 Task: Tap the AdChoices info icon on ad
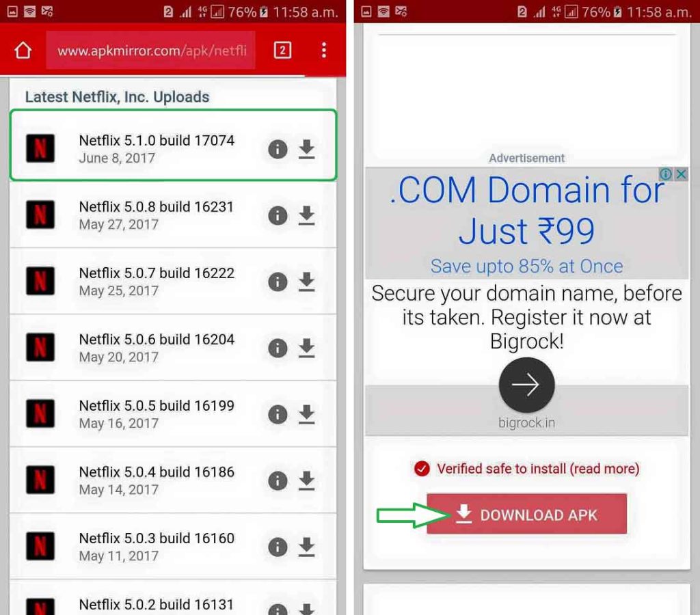(666, 174)
